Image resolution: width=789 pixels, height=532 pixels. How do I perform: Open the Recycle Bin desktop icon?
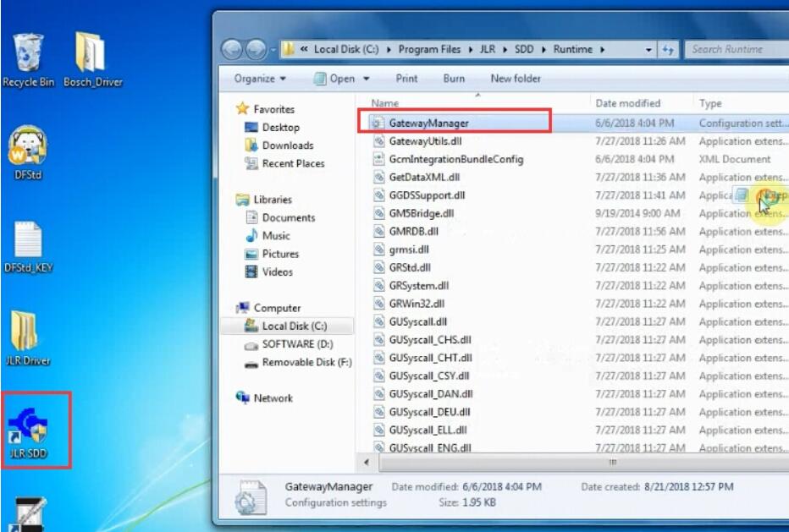point(30,58)
